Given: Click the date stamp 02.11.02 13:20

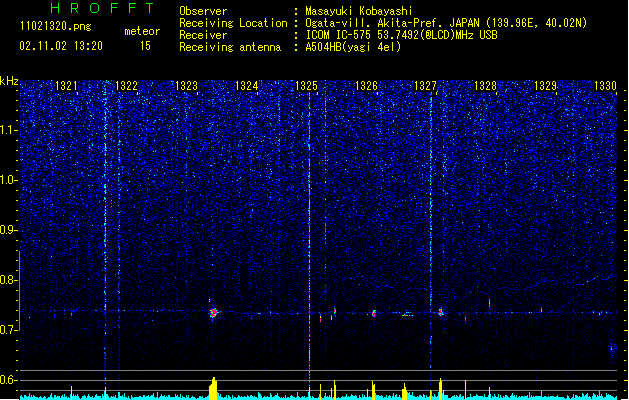Looking at the screenshot, I should click(x=61, y=46).
